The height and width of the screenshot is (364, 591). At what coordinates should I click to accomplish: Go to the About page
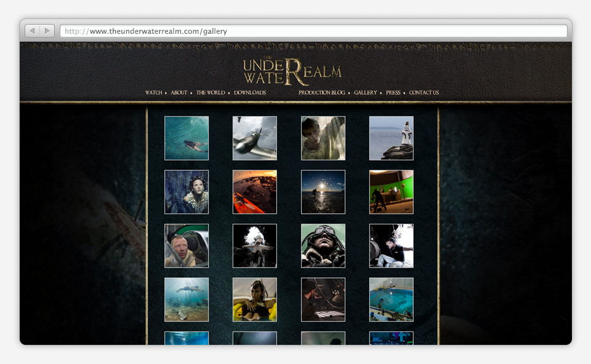point(179,93)
